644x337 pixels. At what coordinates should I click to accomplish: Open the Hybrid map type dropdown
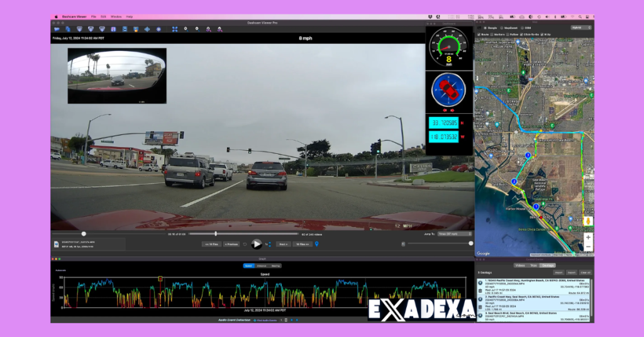click(581, 28)
